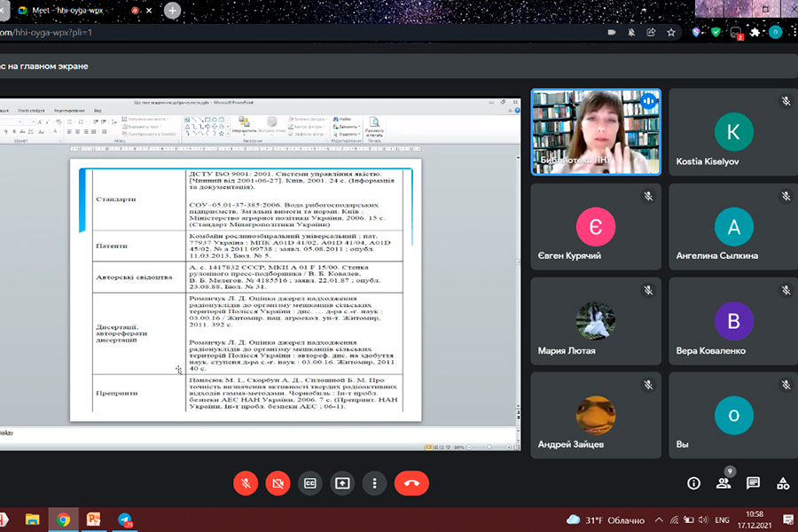Show the participants list panel
This screenshot has height=532, width=798.
click(724, 483)
